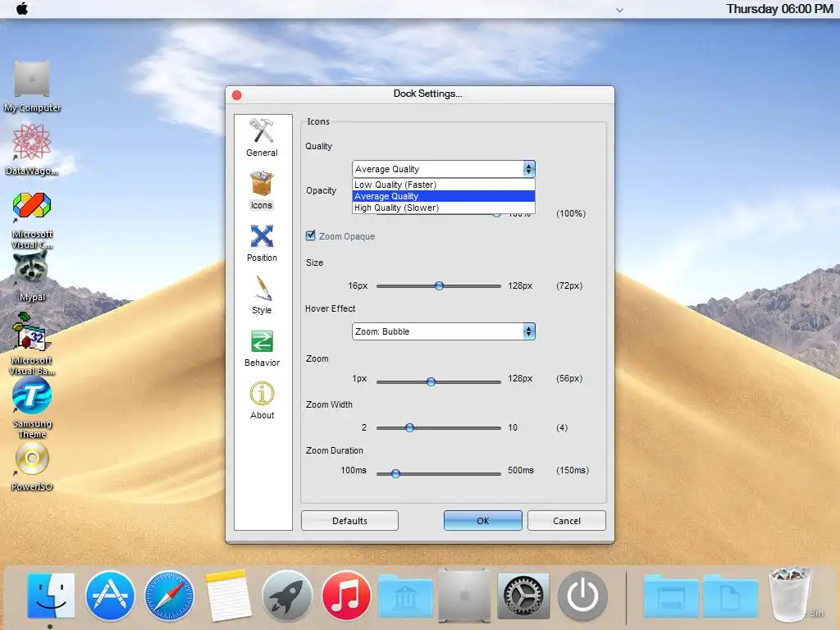Toggle the Zoom Opaque checkbox
Viewport: 840px width, 630px height.
pos(310,235)
